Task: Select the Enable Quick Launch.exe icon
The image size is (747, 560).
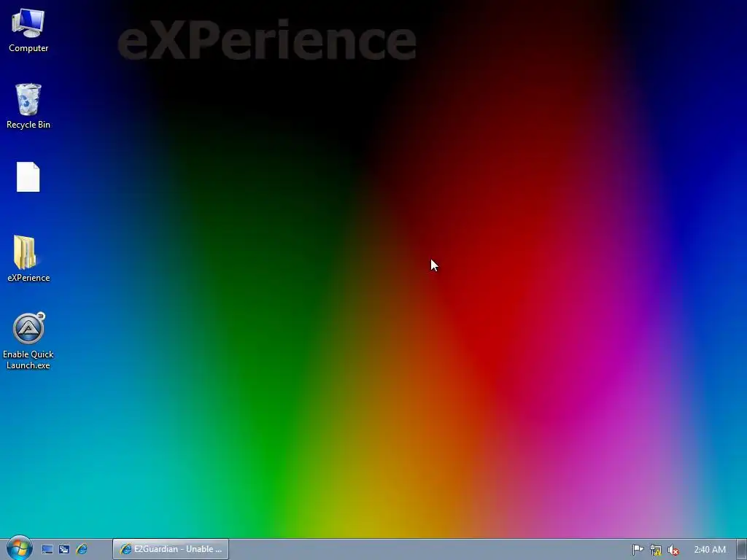Action: [x=28, y=341]
